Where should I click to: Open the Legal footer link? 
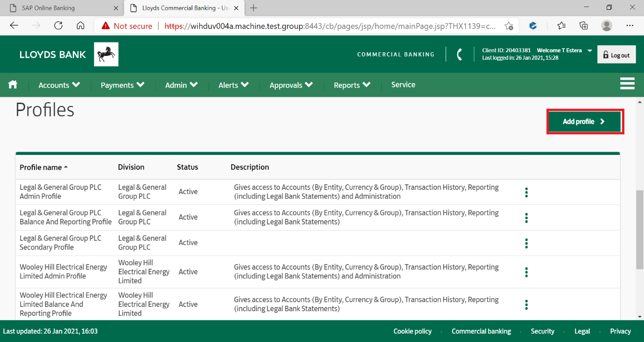(582, 331)
